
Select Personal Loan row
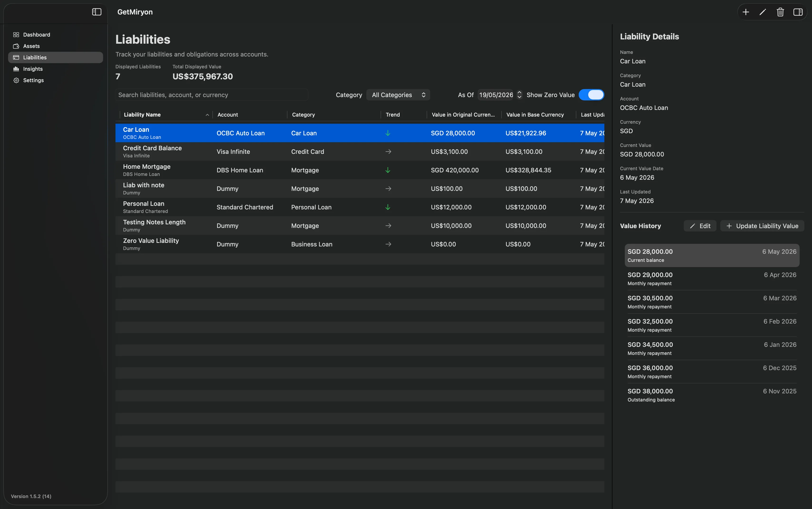360,207
